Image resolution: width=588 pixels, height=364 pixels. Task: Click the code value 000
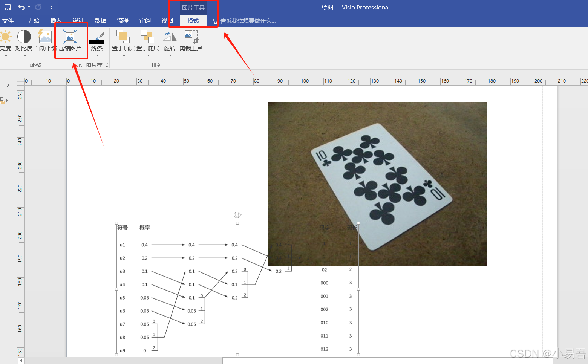pyautogui.click(x=325, y=283)
